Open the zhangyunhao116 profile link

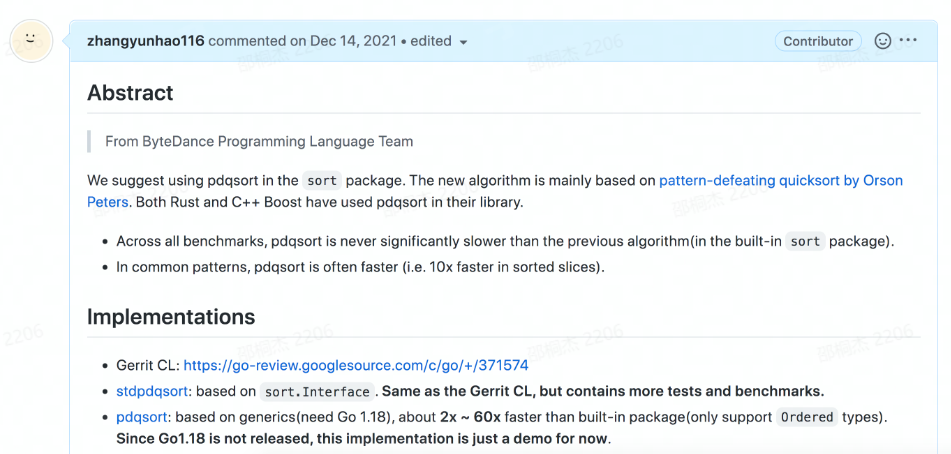click(x=146, y=41)
